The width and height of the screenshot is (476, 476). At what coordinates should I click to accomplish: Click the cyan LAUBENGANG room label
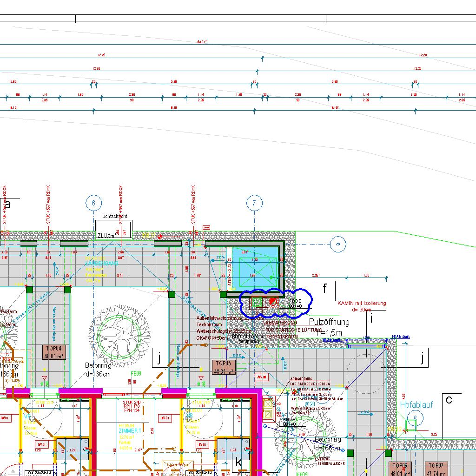coord(102,264)
